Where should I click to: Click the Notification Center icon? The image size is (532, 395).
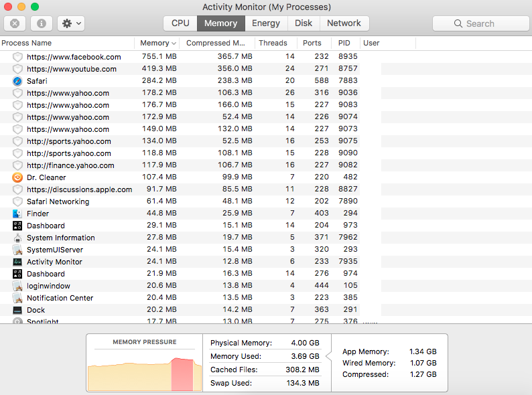click(17, 298)
